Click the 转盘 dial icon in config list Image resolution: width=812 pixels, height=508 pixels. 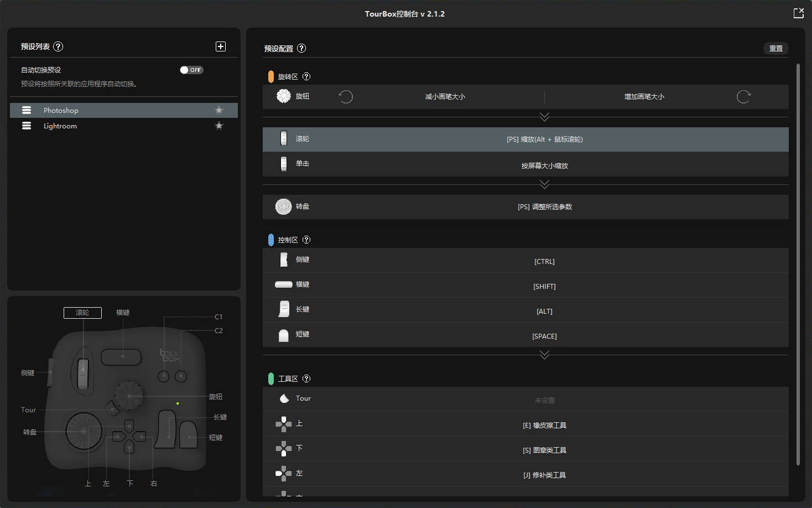(284, 206)
